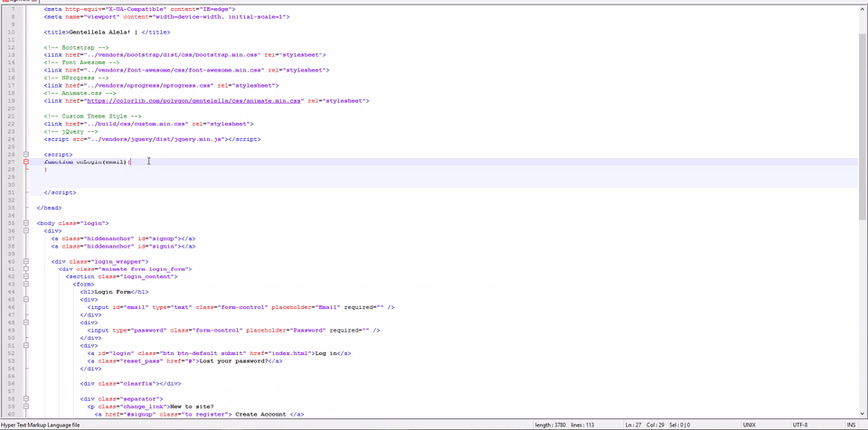Collapse the login_wrapper div fold at line 40
This screenshot has height=430, width=868.
26,261
